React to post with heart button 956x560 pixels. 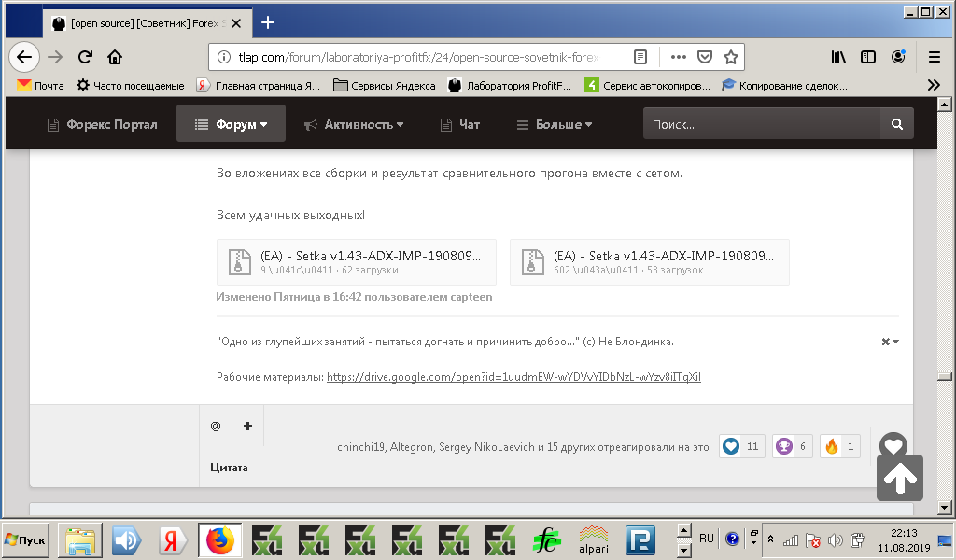pyautogui.click(x=893, y=445)
